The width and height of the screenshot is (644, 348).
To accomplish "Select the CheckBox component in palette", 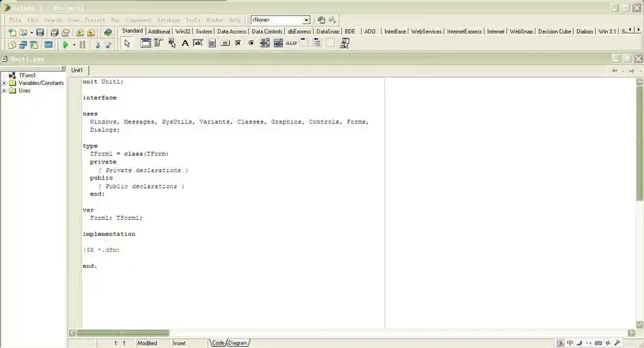I will 238,43.
